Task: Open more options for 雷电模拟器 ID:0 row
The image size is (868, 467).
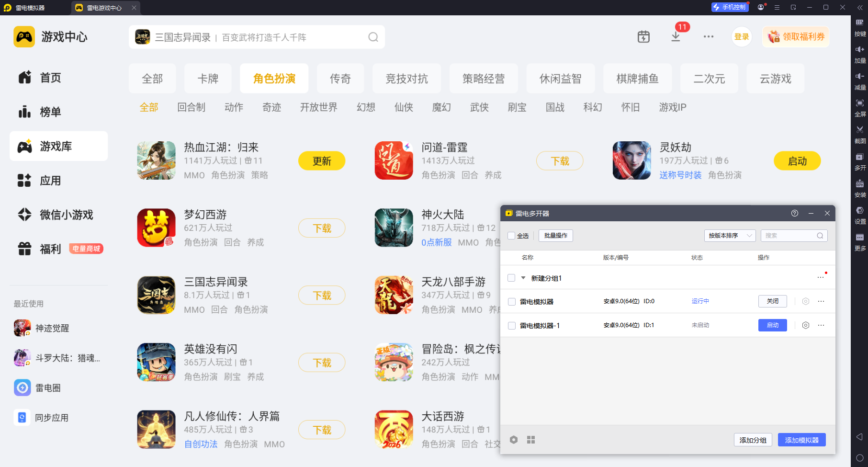Action: coord(821,301)
